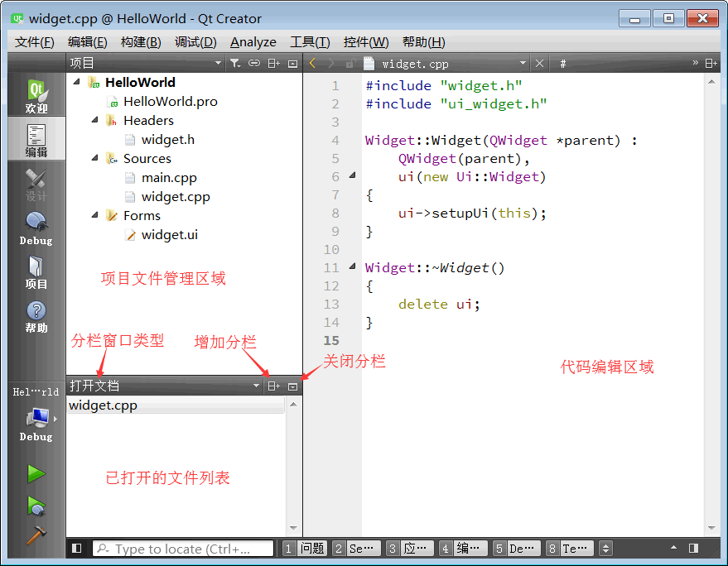Select widget.ui under Forms
The height and width of the screenshot is (566, 728).
(x=170, y=234)
